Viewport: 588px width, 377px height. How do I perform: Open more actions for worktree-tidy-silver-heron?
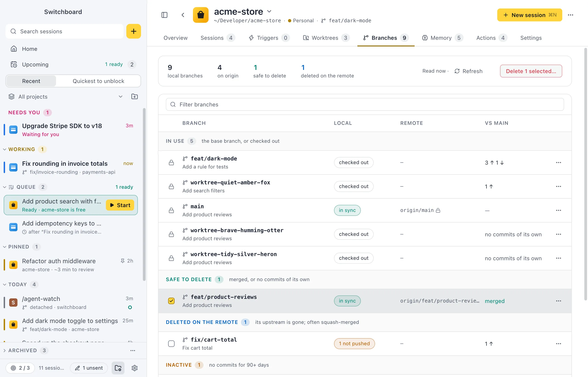click(x=558, y=258)
